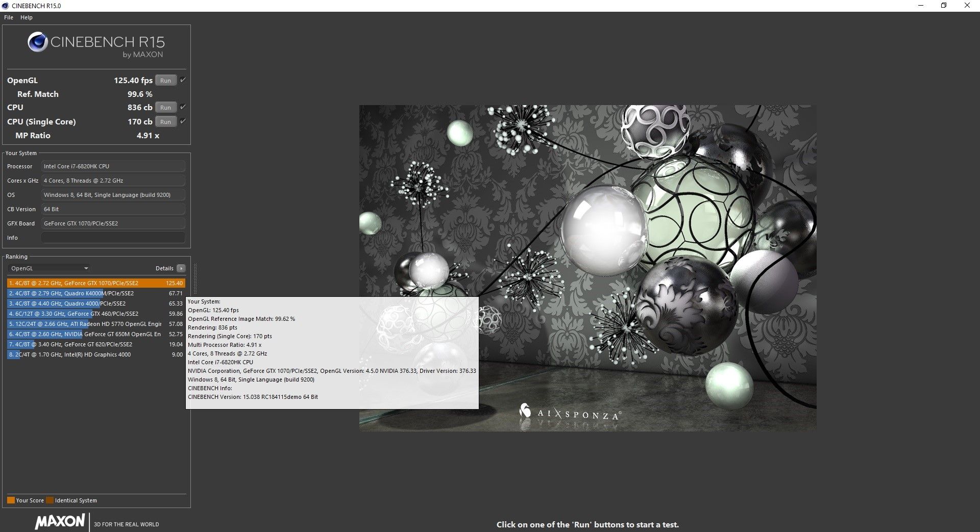
Task: Select ranking row 4 GeForce GTX 460
Action: coord(96,314)
